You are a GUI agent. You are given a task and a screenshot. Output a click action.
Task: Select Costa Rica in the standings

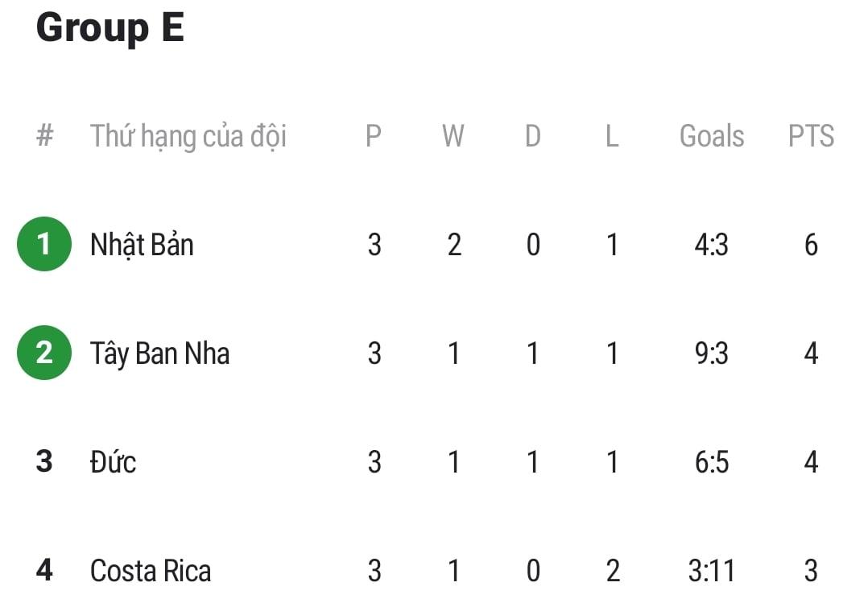click(x=151, y=571)
